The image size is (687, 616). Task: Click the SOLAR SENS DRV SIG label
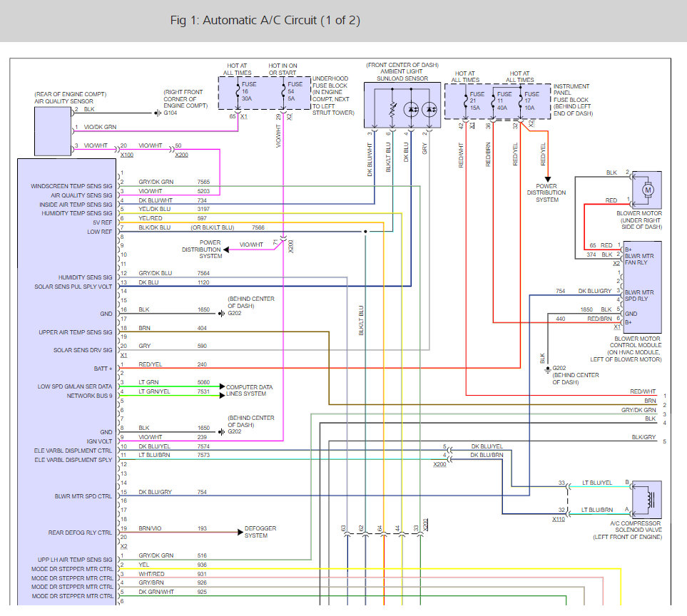pos(83,350)
